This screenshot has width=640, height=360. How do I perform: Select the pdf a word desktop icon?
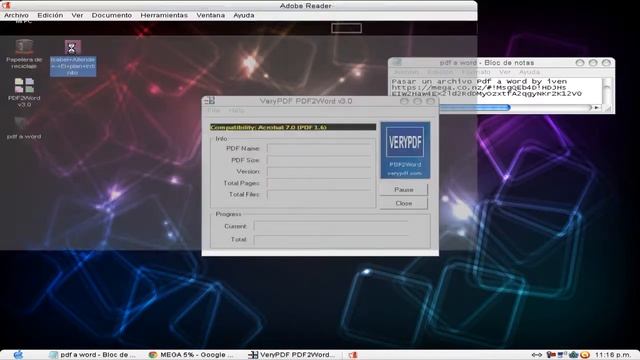24,128
